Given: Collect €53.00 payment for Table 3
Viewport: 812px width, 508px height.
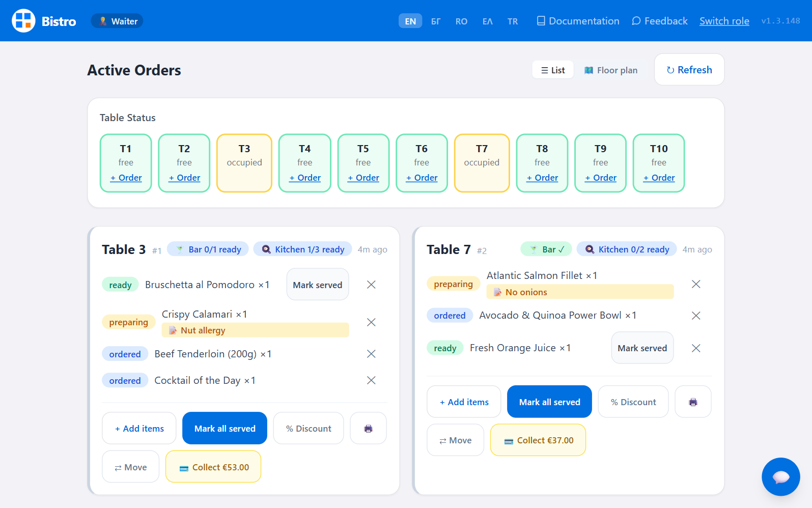Looking at the screenshot, I should (213, 467).
